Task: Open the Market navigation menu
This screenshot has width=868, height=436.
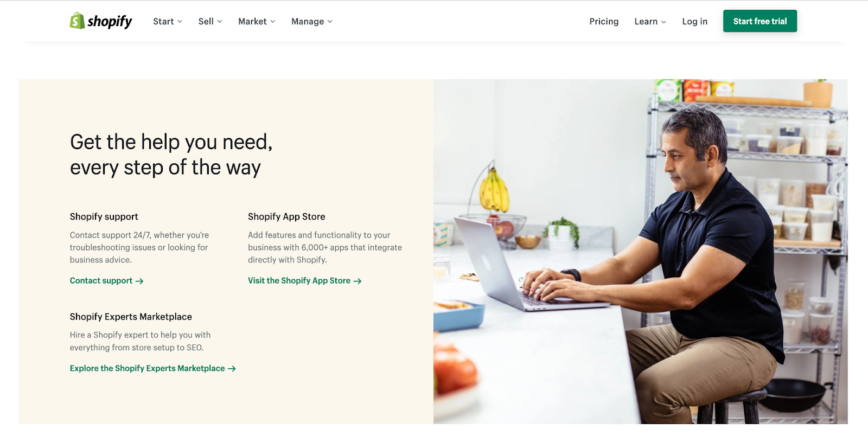Action: (x=257, y=21)
